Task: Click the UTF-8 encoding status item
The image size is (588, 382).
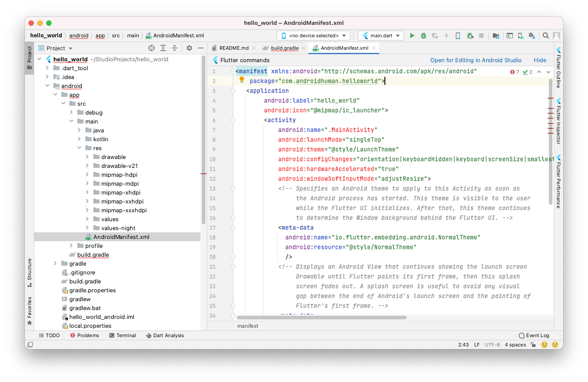Action: coord(492,345)
